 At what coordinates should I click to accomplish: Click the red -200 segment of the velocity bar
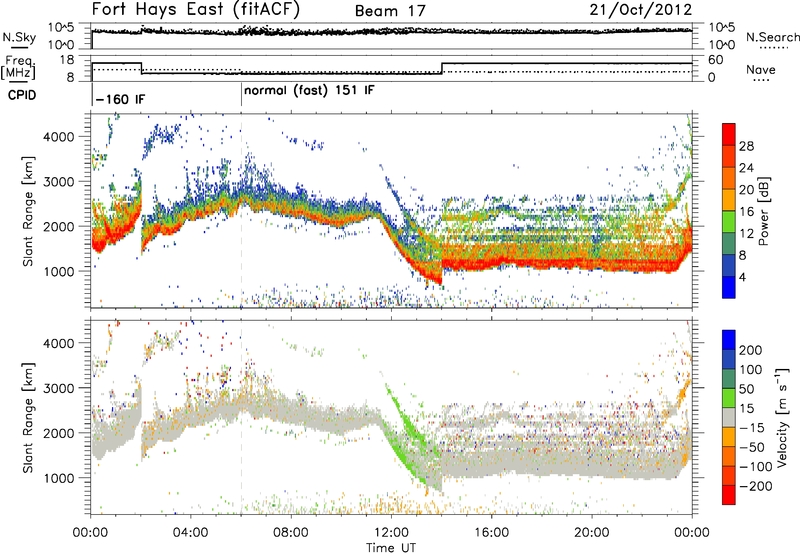coord(729,495)
